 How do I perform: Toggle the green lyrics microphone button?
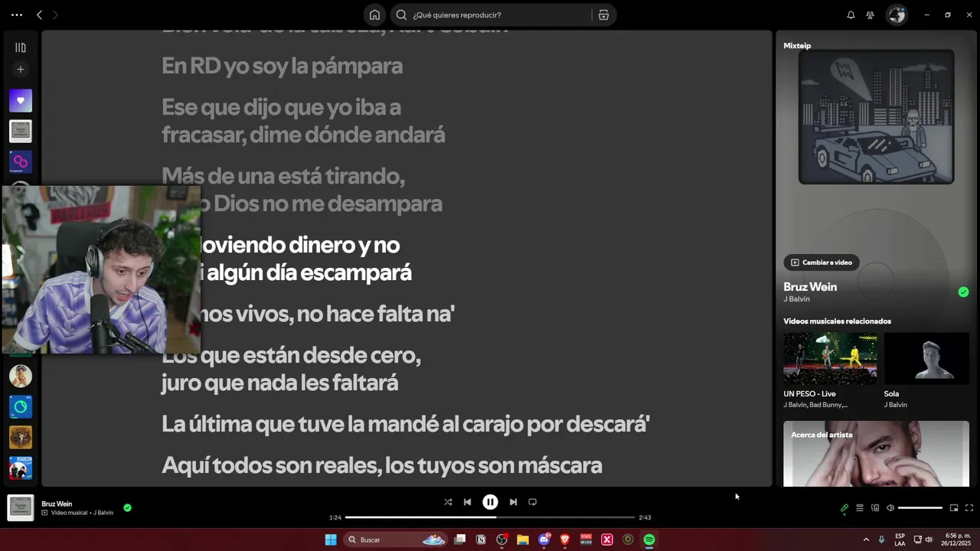844,507
